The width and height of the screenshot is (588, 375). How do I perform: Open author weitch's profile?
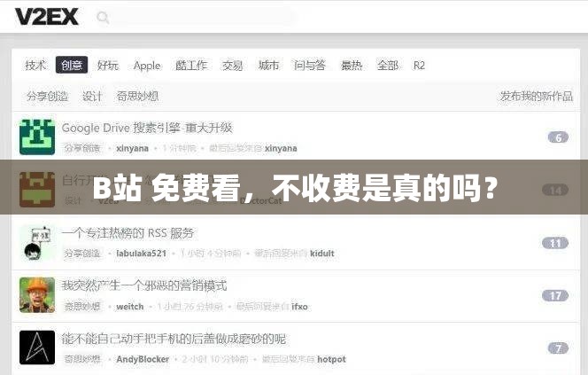point(130,307)
